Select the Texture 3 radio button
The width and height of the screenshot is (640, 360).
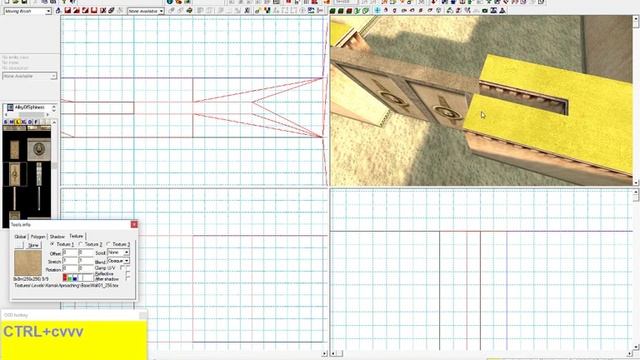click(108, 244)
